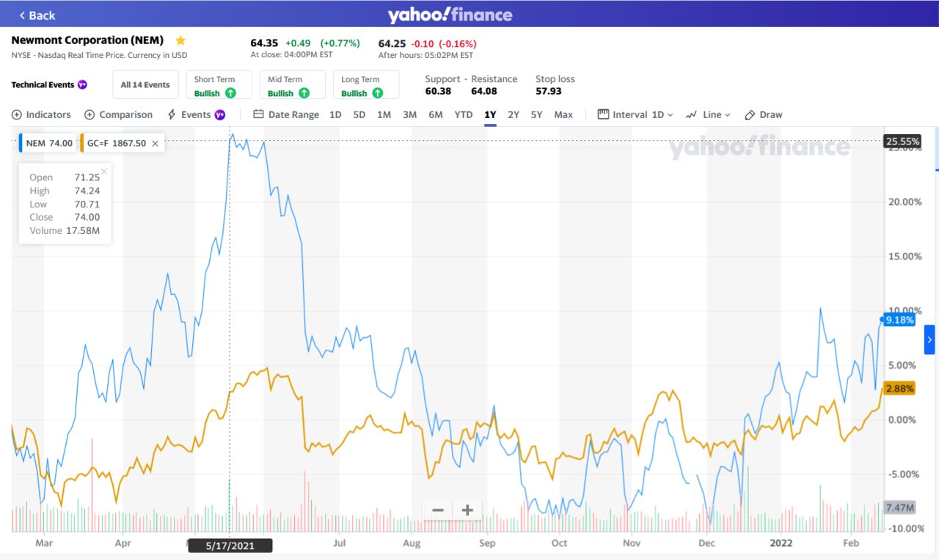The image size is (939, 560).
Task: Zoom in the chart with plus button
Action: coord(467,510)
